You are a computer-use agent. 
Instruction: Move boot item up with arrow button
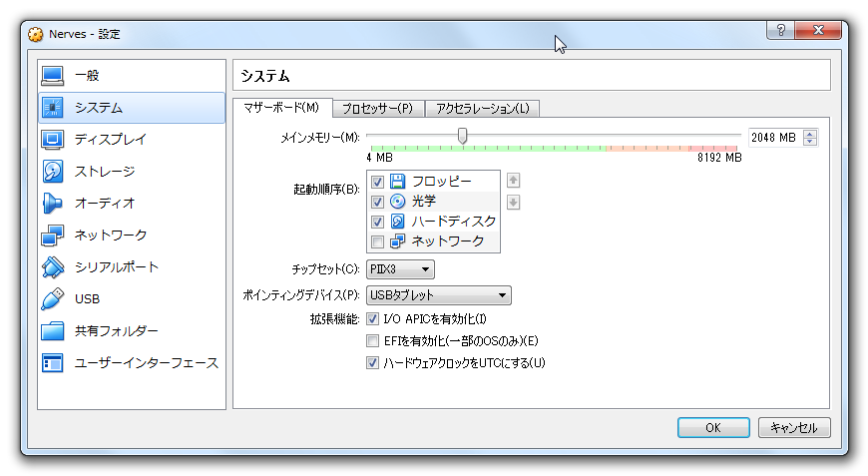pos(513,181)
